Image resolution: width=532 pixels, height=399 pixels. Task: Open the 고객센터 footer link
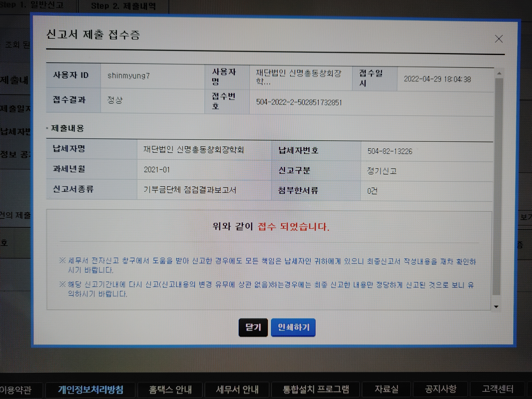(498, 389)
